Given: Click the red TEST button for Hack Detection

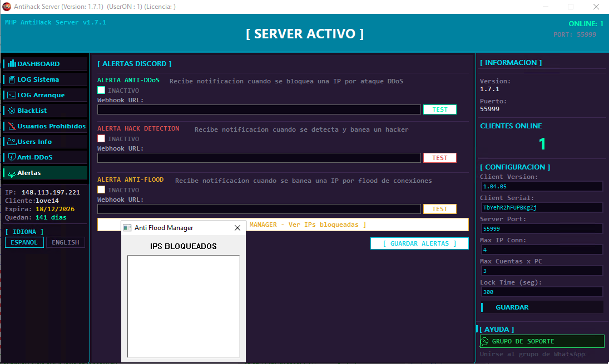Looking at the screenshot, I should click(440, 158).
